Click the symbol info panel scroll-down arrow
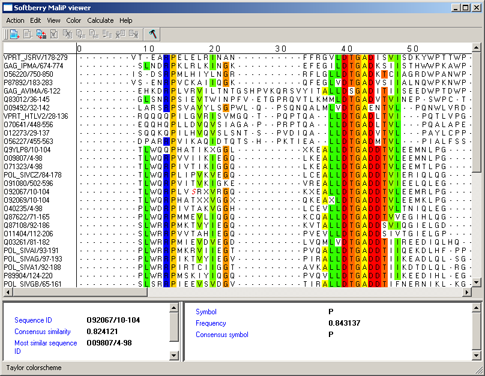The image size is (485, 376). tap(476, 356)
